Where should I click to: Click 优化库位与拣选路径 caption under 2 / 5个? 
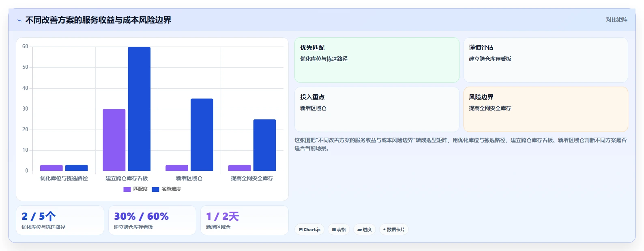[43, 227]
